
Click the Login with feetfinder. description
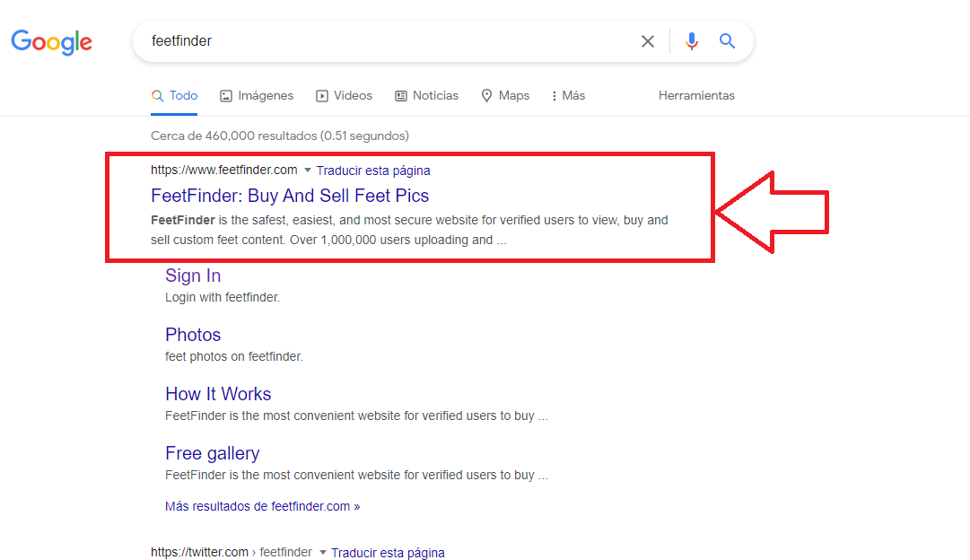pyautogui.click(x=222, y=298)
